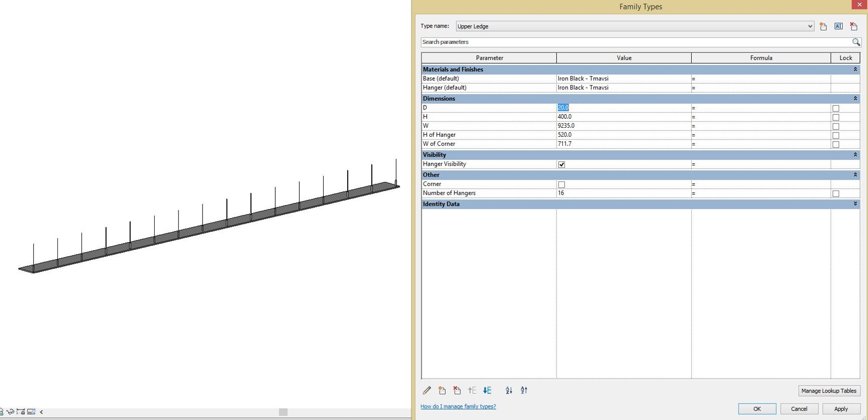Sort parameters in descending Z-A order
The width and height of the screenshot is (868, 420).
point(524,390)
